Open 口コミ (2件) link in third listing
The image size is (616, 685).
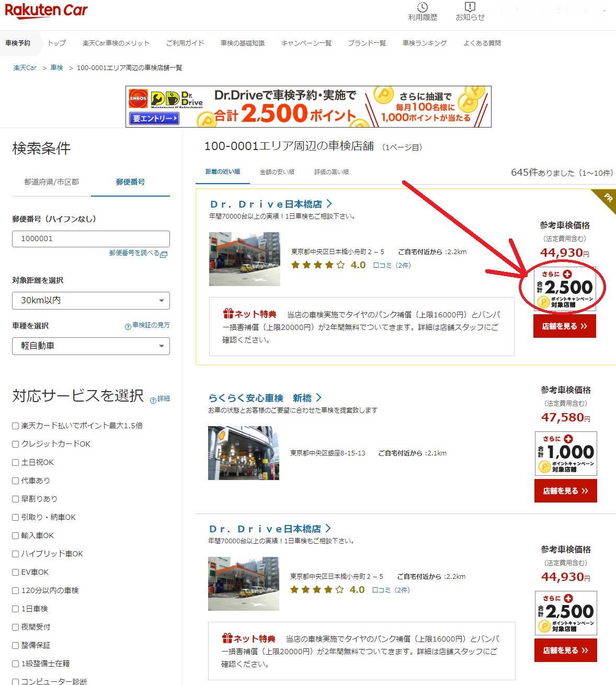tap(391, 590)
